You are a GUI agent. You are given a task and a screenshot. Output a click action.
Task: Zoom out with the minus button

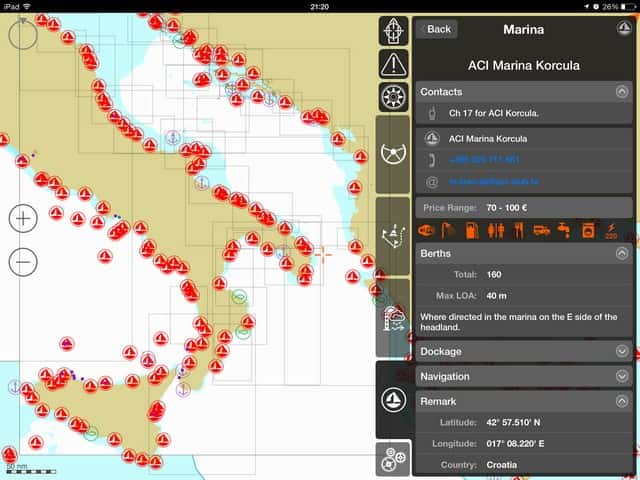coord(23,262)
